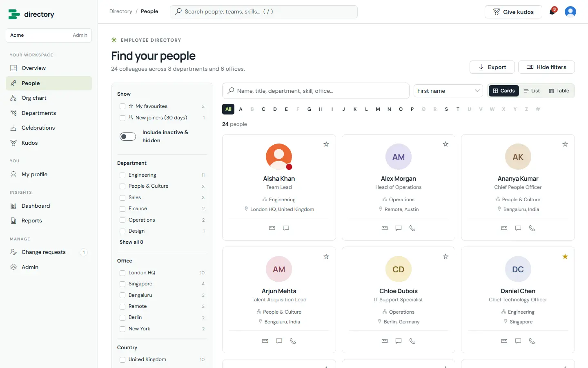588x368 pixels.
Task: Open the notifications bell
Action: (552, 11)
